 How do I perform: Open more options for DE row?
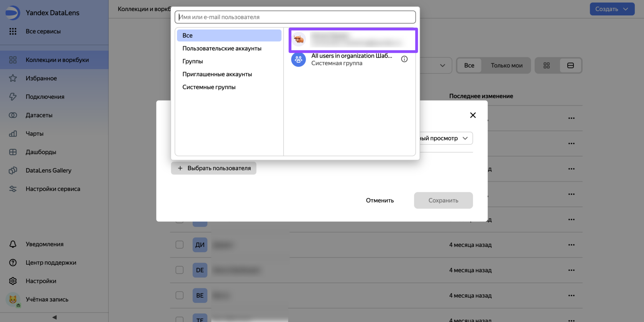coord(571,270)
